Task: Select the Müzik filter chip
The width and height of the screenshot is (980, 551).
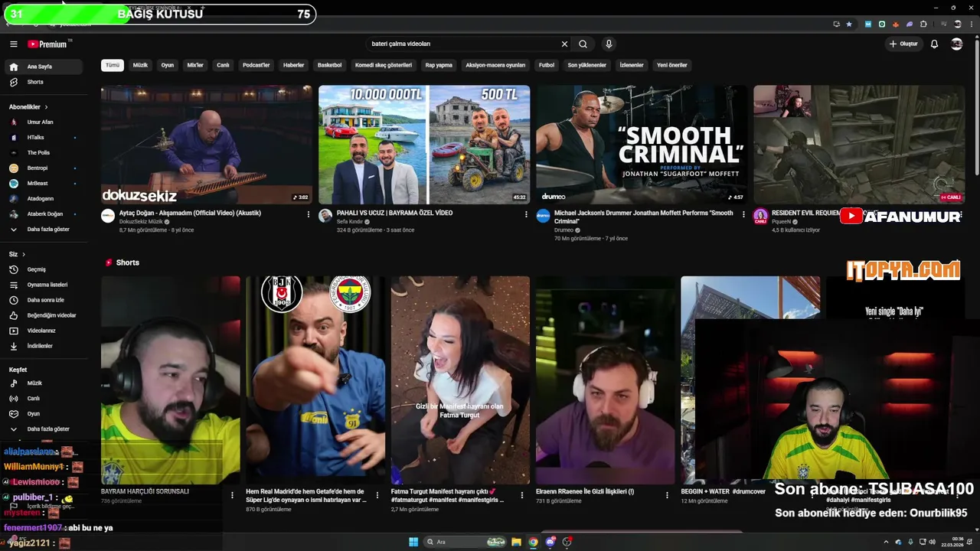Action: (x=140, y=65)
